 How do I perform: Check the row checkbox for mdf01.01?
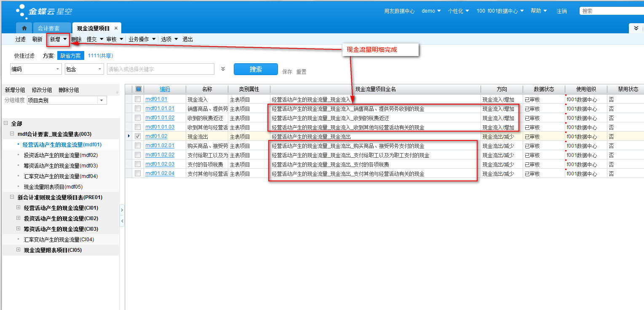click(137, 99)
